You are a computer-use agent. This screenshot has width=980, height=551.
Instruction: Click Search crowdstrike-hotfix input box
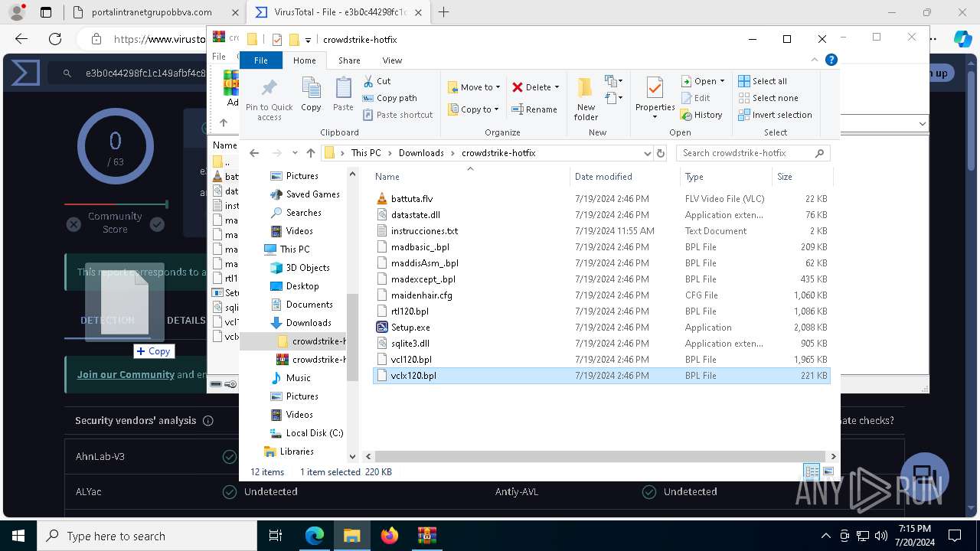click(x=753, y=153)
